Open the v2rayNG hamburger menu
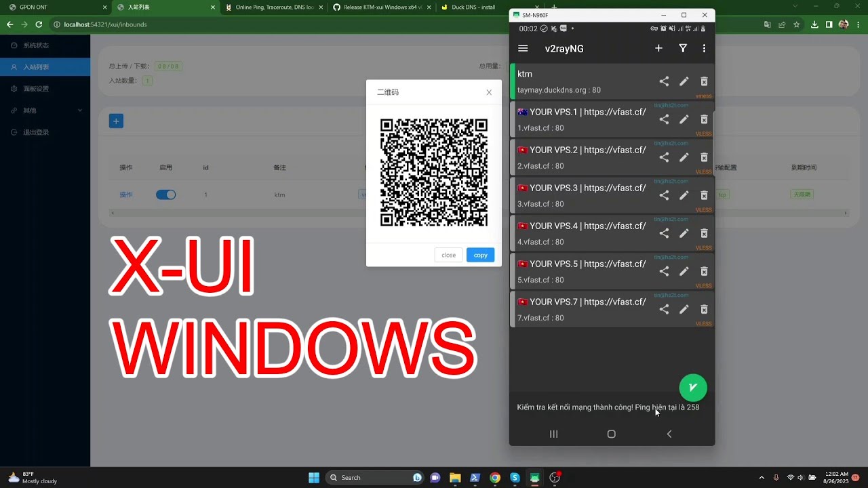Screen dimensions: 868x488 [x=523, y=49]
